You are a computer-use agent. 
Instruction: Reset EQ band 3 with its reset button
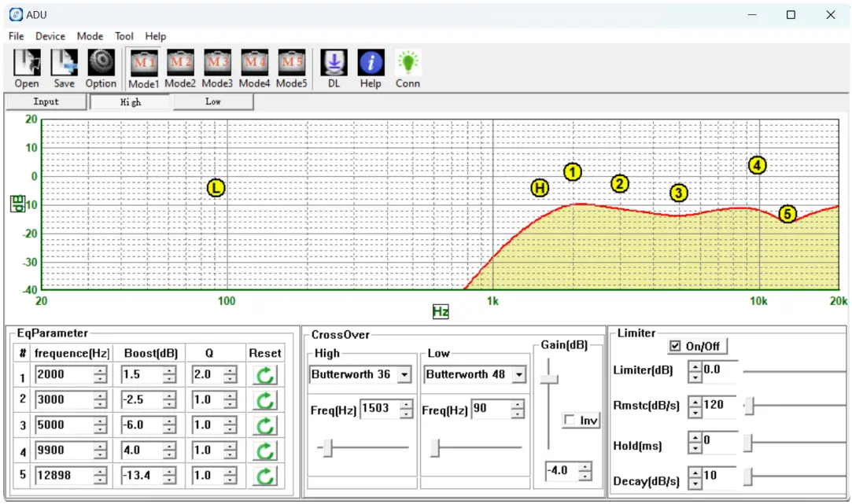coord(264,425)
